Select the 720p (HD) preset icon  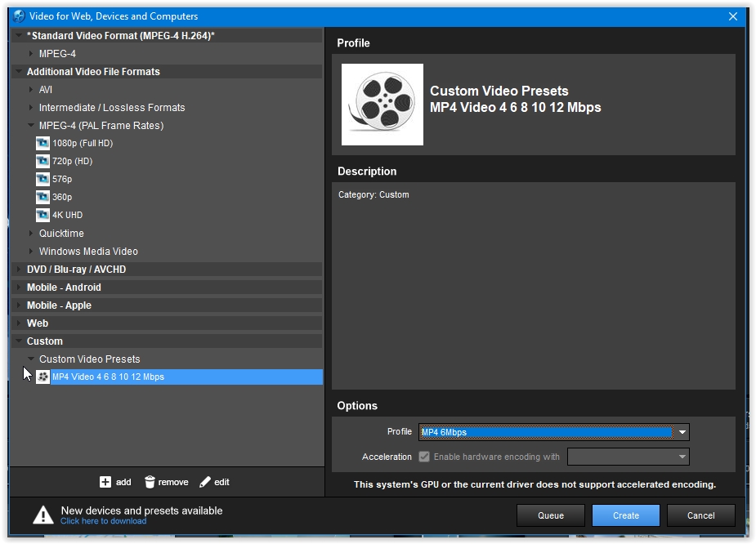[x=42, y=161]
